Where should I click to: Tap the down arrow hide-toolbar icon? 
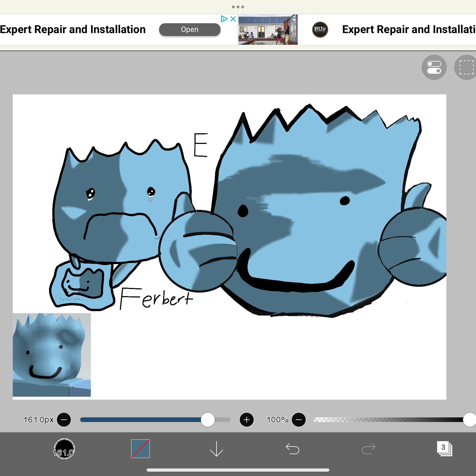point(216,449)
